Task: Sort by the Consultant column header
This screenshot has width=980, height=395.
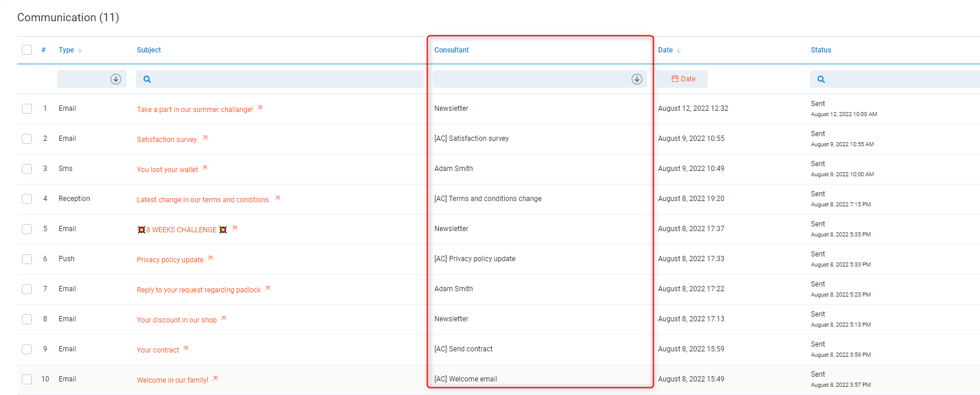Action: click(451, 50)
